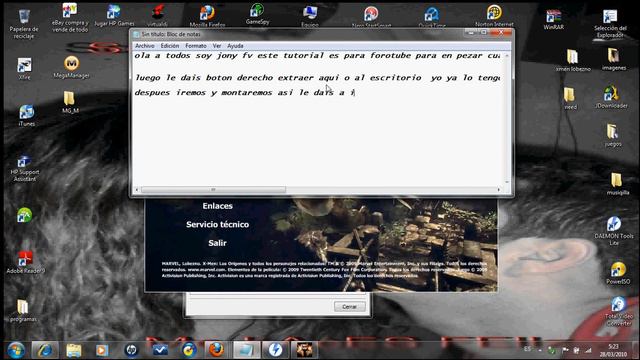The height and width of the screenshot is (360, 640).
Task: Open the MG_M folder on desktop
Action: pyautogui.click(x=70, y=102)
